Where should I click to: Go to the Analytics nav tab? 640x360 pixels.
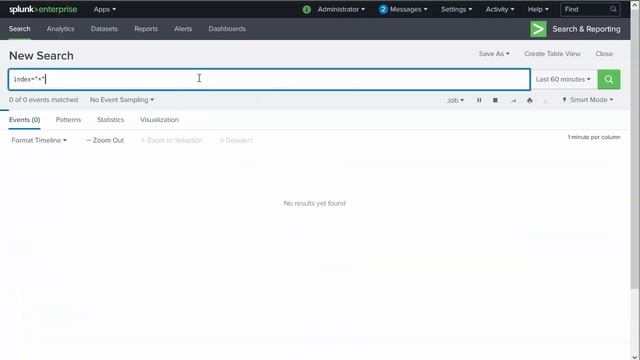[60, 29]
